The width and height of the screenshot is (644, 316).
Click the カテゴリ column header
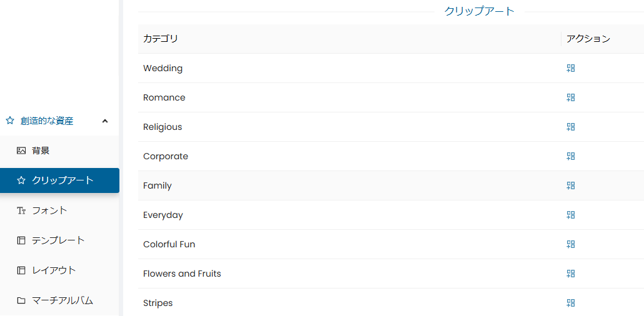click(x=161, y=39)
